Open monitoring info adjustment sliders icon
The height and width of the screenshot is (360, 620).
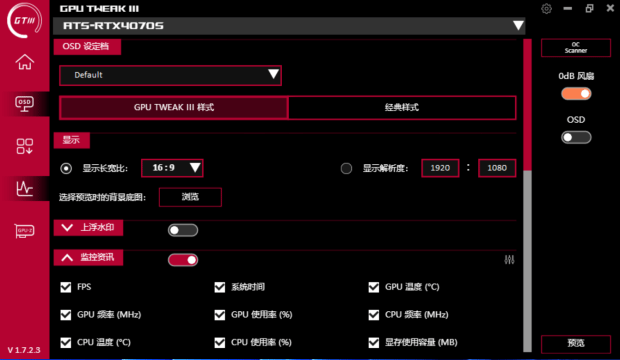click(509, 260)
